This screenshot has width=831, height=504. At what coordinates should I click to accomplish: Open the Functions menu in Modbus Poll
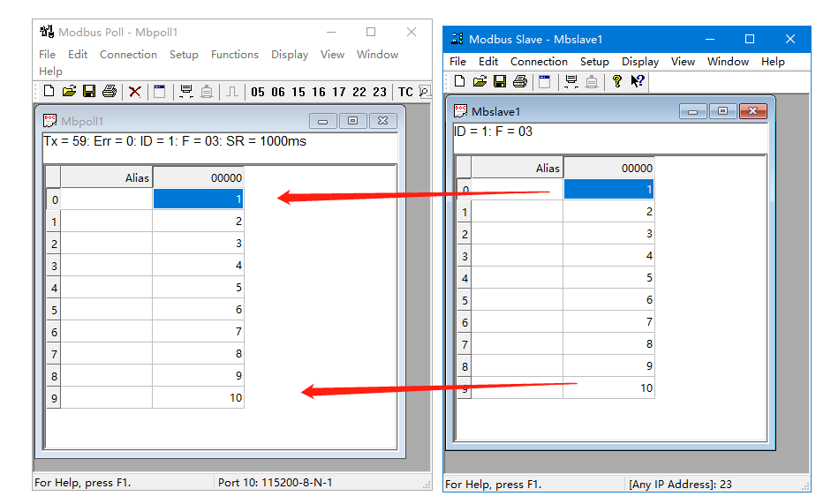pyautogui.click(x=234, y=54)
